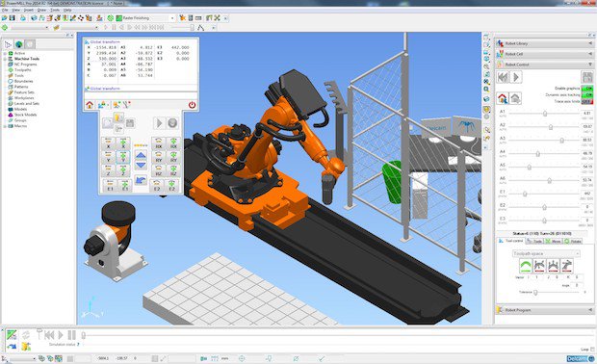Screen dimensions: 597x364
Task: Click play in the bottom simulation bar
Action: click(x=61, y=335)
